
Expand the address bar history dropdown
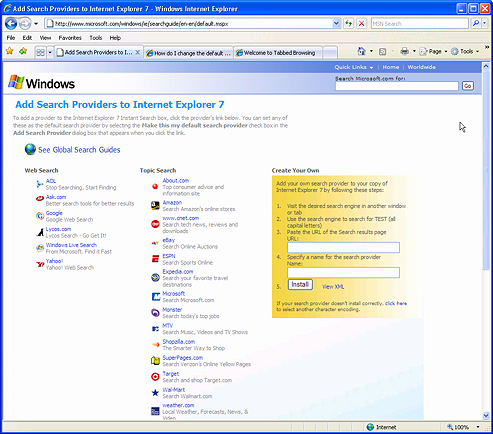click(336, 23)
